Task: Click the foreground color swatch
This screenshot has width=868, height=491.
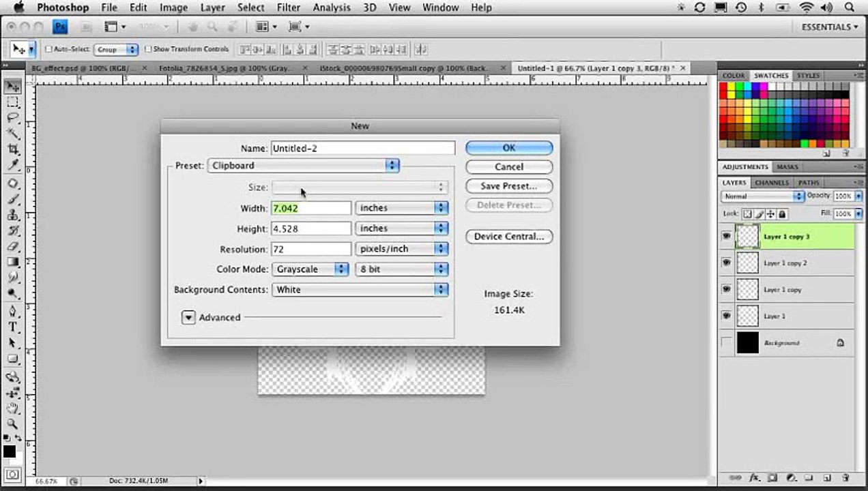Action: pyautogui.click(x=9, y=451)
